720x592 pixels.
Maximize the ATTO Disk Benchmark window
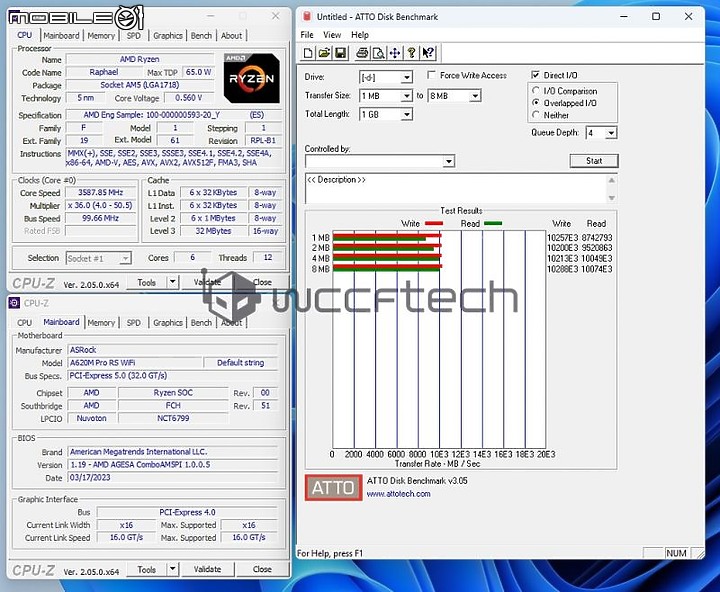tap(656, 17)
